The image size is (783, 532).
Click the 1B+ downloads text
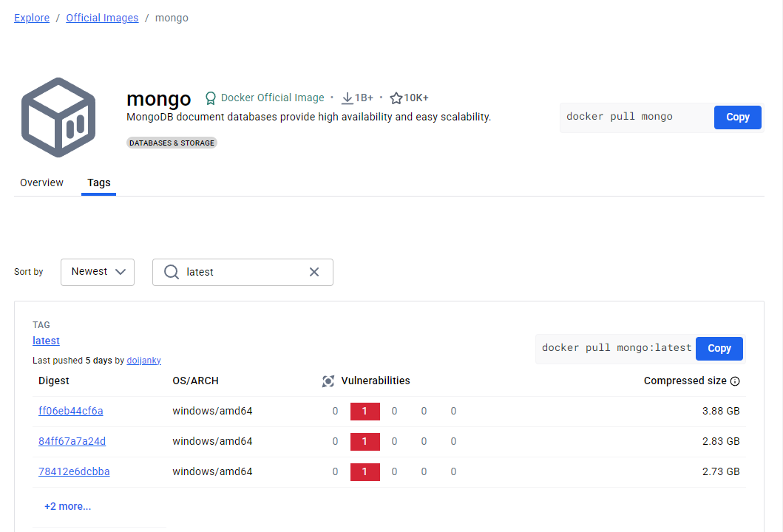364,98
